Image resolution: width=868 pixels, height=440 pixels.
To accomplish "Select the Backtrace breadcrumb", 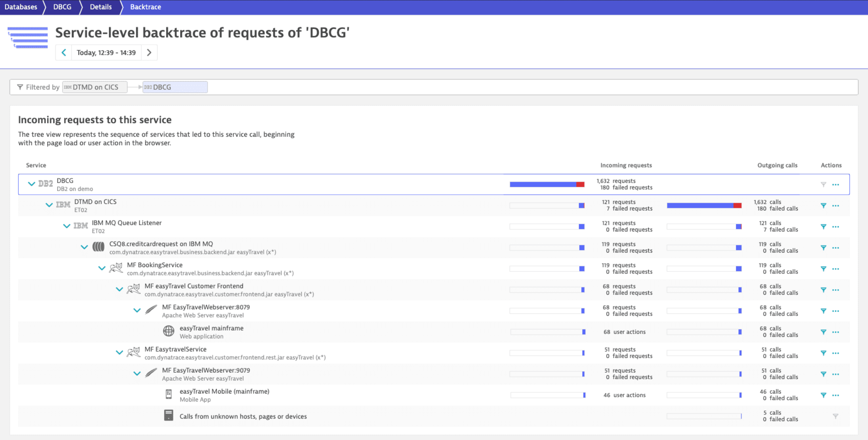I will pos(146,7).
